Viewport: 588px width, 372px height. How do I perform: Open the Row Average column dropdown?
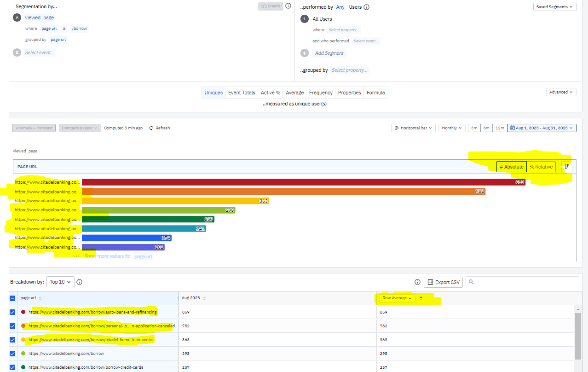pyautogui.click(x=397, y=298)
